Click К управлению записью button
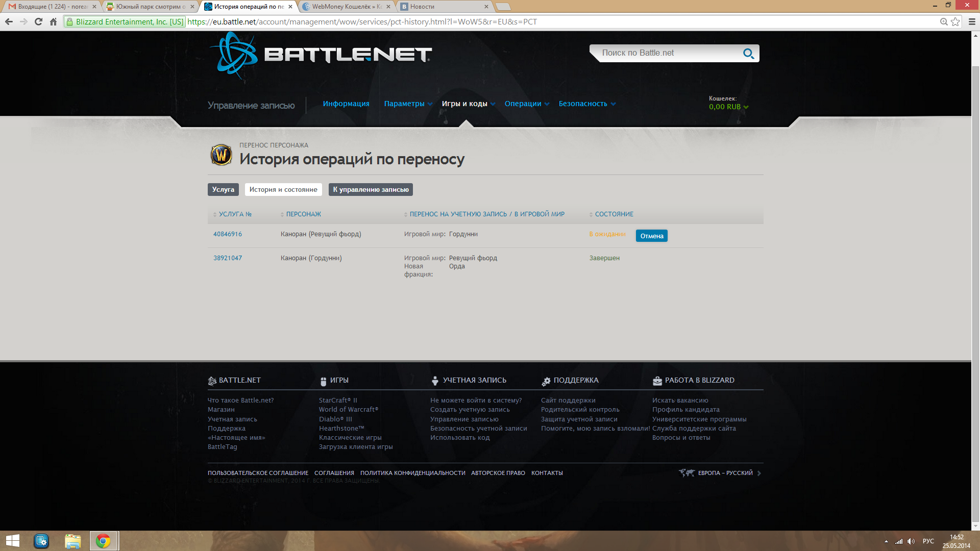Viewport: 980px width, 551px height. [371, 189]
